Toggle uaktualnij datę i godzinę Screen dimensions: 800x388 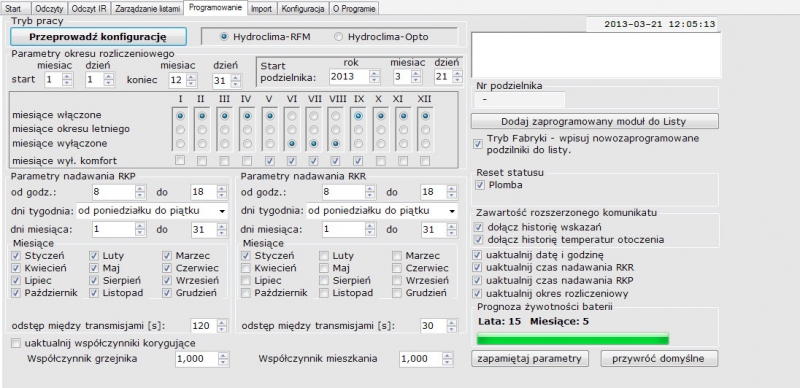click(478, 254)
